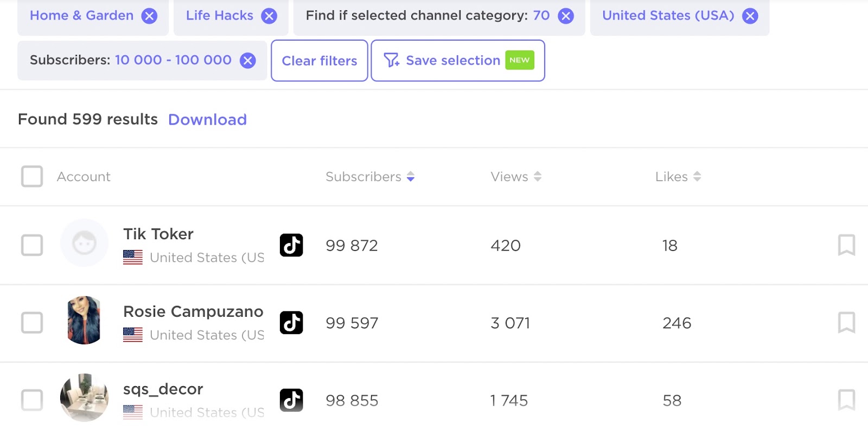Viewport: 868px width, 436px height.
Task: Check the Rosie Campuzano row checkbox
Action: [x=32, y=323]
